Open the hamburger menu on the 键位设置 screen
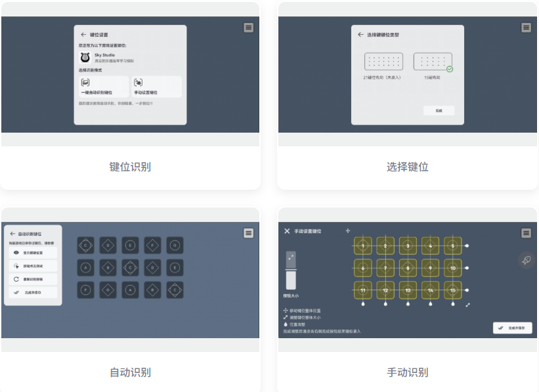Screen dimensions: 539x392 click(248, 28)
